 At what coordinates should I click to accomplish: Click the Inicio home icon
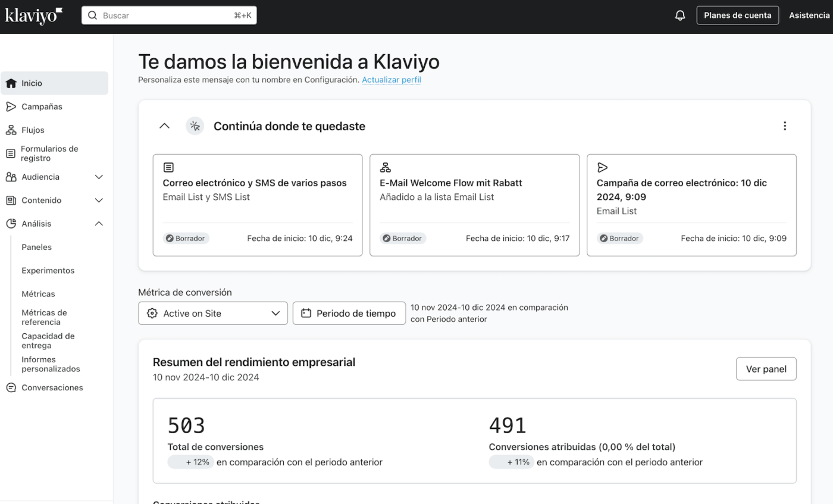11,83
